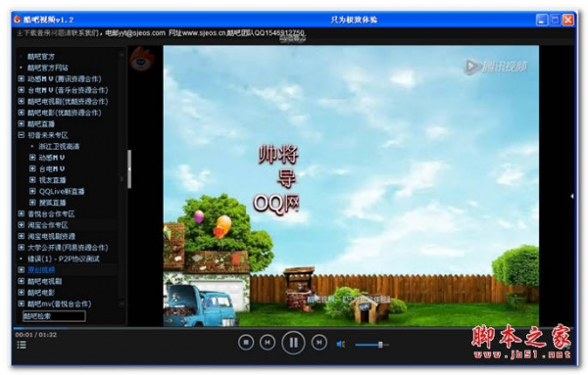Click the Weibo logo icon
588x375 pixels.
[x=142, y=59]
